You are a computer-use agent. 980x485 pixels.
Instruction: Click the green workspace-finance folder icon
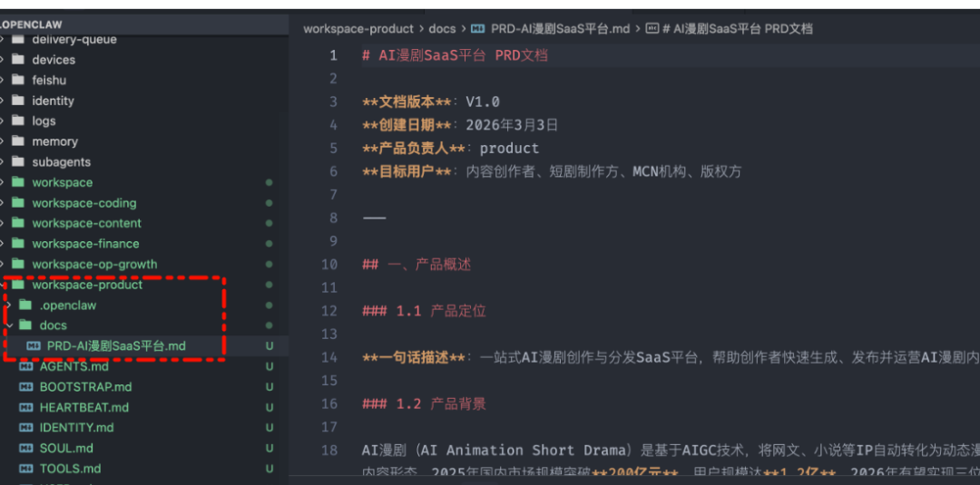click(18, 244)
